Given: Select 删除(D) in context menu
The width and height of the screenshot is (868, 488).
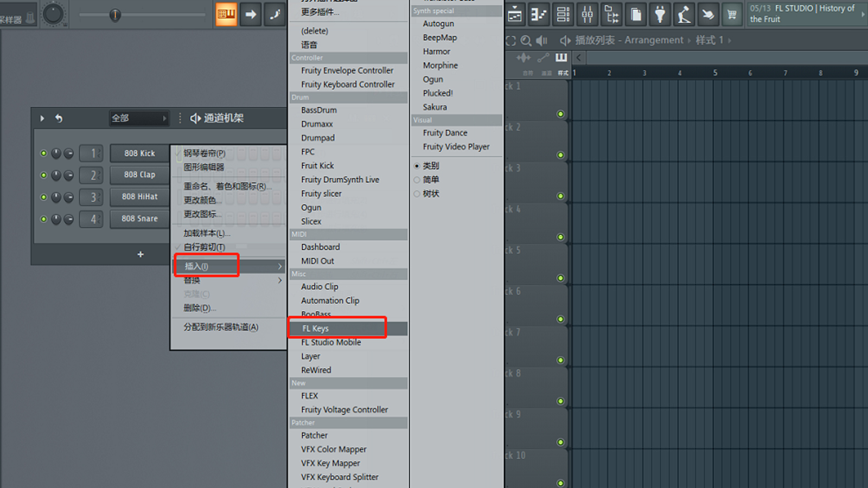Looking at the screenshot, I should 200,308.
